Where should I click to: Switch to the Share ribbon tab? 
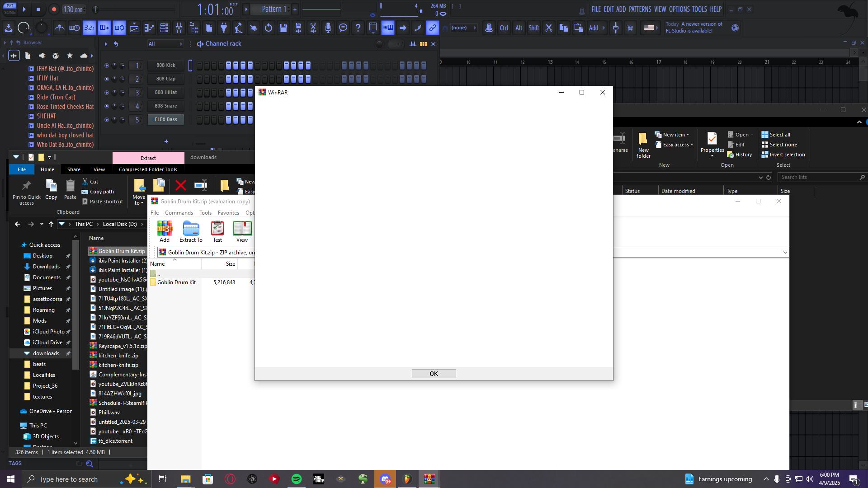[x=74, y=169]
